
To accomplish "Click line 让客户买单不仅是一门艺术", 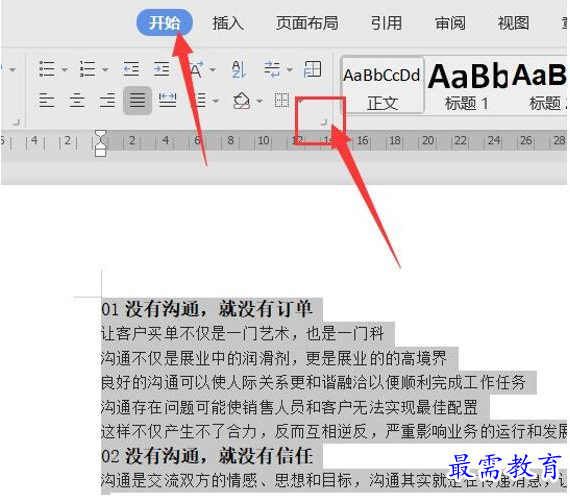I will (242, 333).
